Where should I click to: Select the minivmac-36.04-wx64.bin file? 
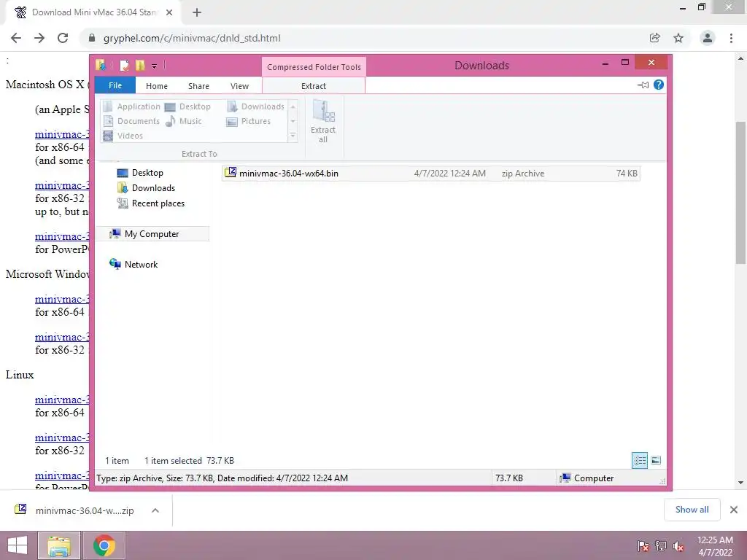pyautogui.click(x=430, y=174)
